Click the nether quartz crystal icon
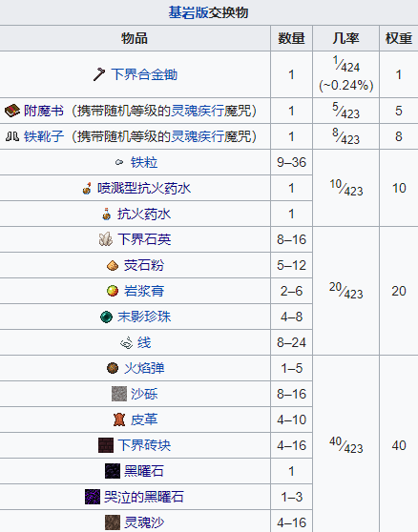Screen dimensions: 418x532 [106, 239]
